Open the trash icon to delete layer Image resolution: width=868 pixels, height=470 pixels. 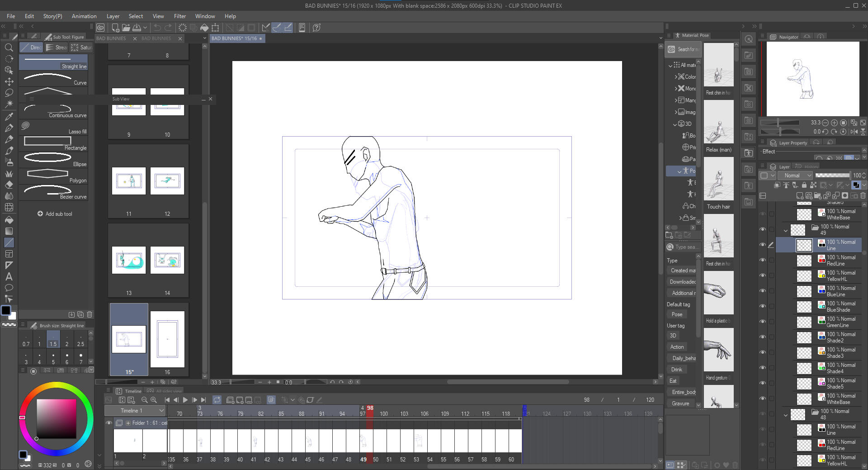click(863, 195)
